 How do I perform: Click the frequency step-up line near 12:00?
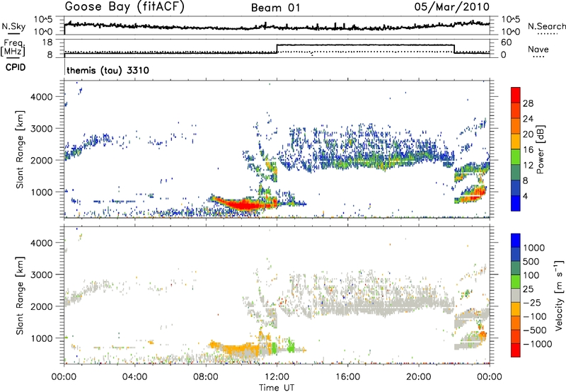pyautogui.click(x=277, y=49)
